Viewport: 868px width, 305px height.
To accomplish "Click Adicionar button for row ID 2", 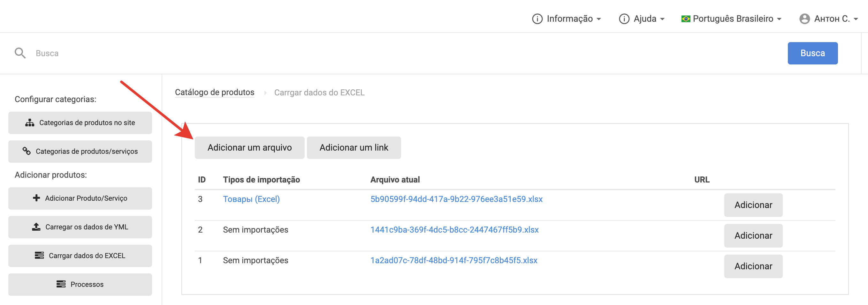I will [753, 236].
